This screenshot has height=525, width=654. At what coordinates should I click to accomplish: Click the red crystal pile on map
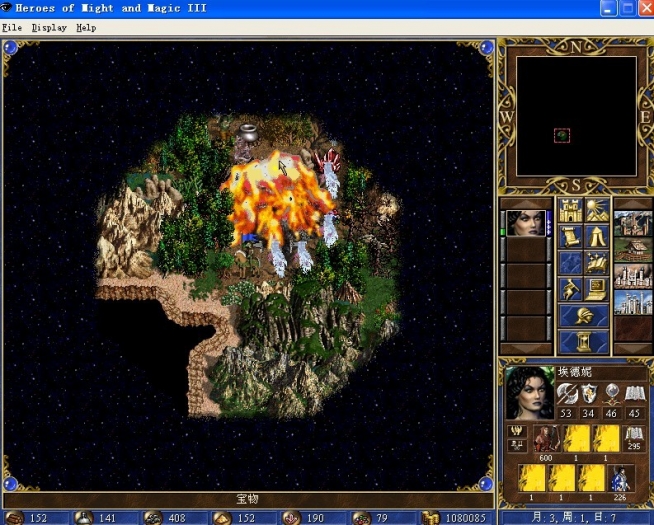pyautogui.click(x=328, y=161)
